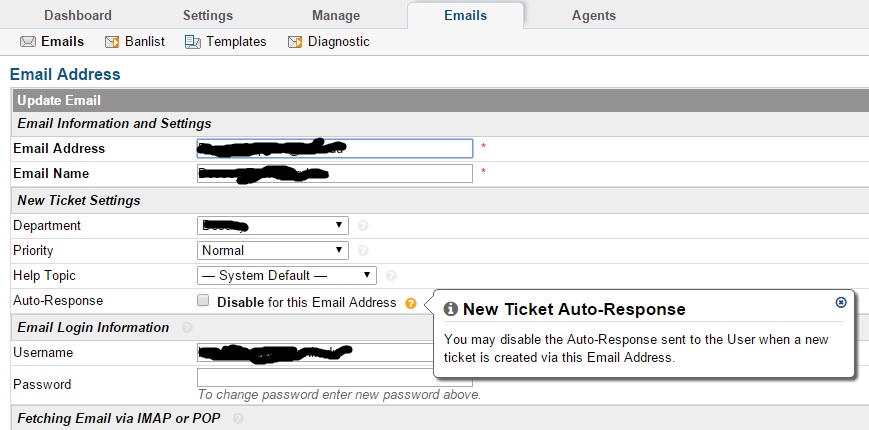Viewport: 869px width, 430px height.
Task: Click the Emails envelope sub-menu icon
Action: pyautogui.click(x=28, y=42)
